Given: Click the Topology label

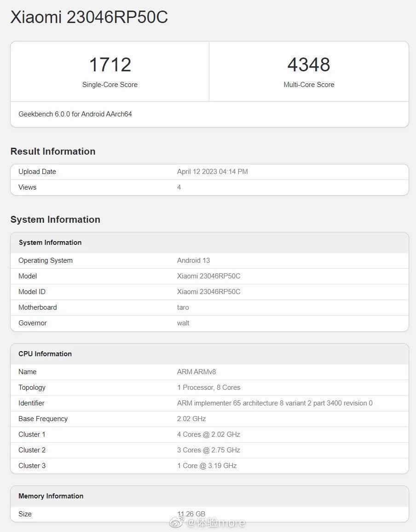Looking at the screenshot, I should [32, 387].
